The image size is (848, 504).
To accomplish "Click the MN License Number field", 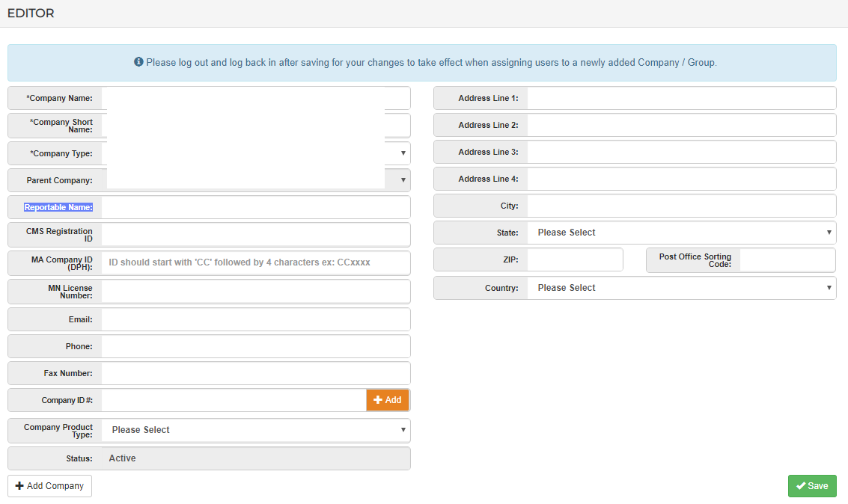I will point(255,291).
